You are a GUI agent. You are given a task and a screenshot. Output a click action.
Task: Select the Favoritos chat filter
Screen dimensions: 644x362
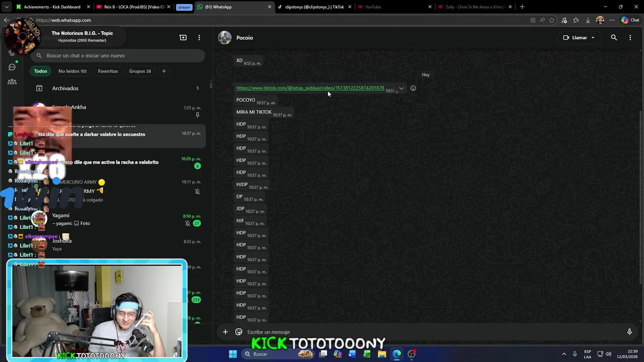(x=108, y=71)
